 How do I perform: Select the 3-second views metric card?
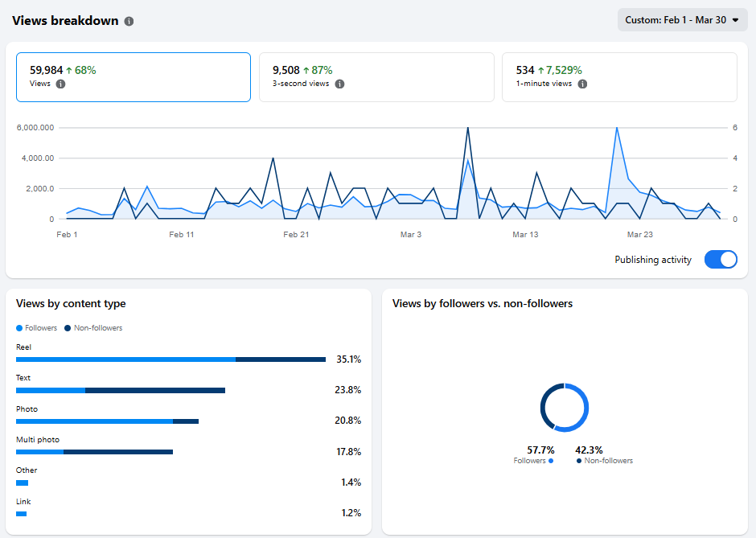point(376,76)
